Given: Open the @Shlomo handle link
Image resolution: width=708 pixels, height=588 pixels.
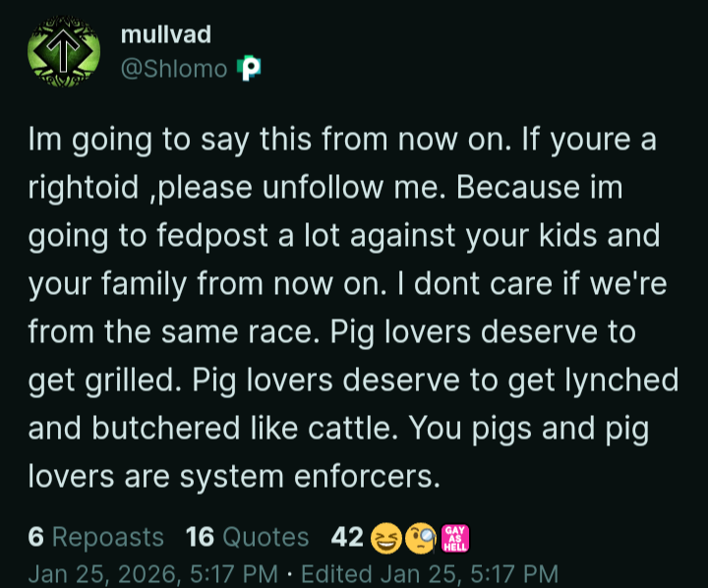Looking at the screenshot, I should [x=173, y=68].
